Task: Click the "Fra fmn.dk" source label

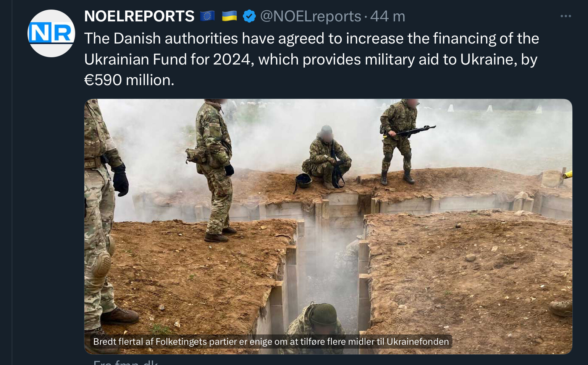Action: click(x=126, y=362)
